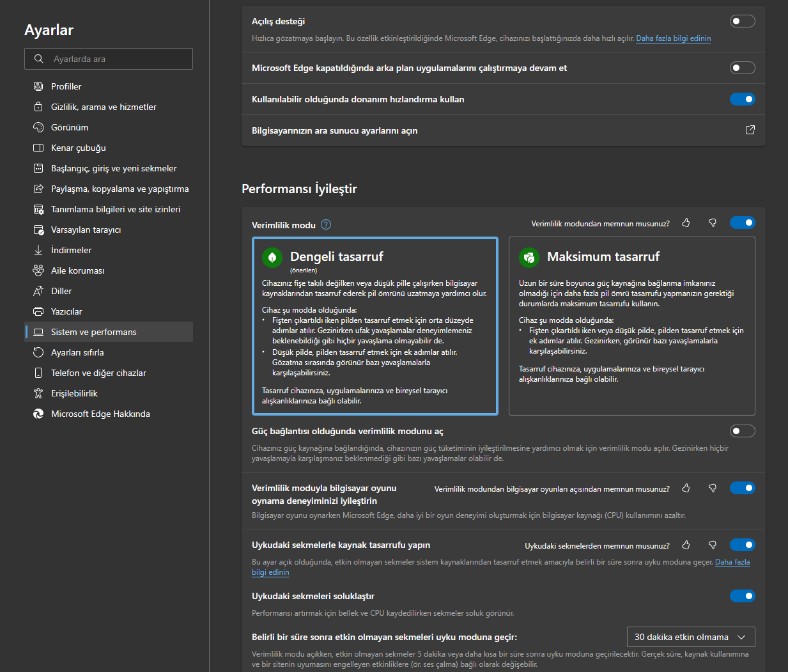This screenshot has width=788, height=672.
Task: Go to Görünüm settings
Action: [109, 127]
